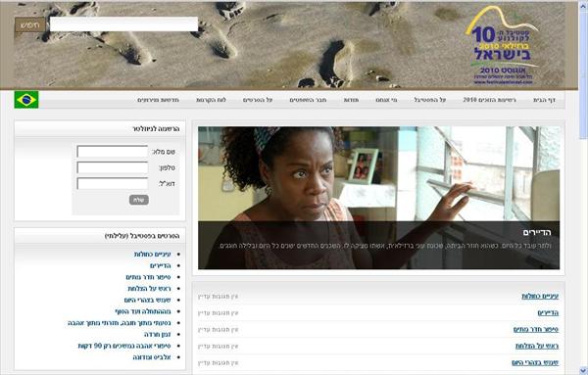Open the fourth film in the sidebar list
Image resolution: width=588 pixels, height=375 pixels.
[149, 289]
